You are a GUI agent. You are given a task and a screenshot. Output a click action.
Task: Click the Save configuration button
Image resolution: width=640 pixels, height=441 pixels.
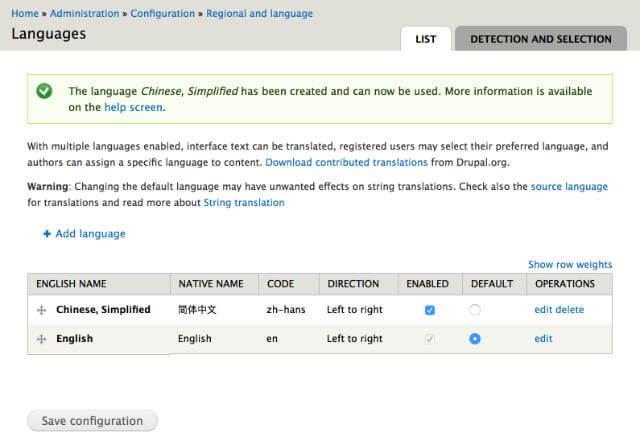pyautogui.click(x=92, y=421)
